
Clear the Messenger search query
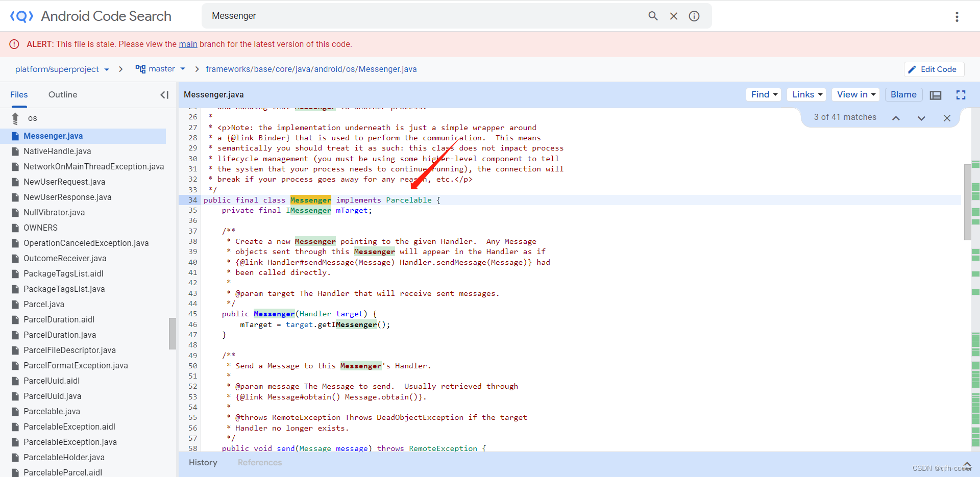point(674,16)
